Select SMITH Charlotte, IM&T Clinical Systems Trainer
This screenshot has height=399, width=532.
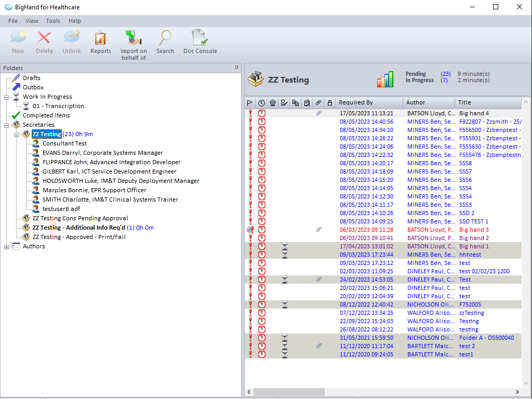click(110, 199)
